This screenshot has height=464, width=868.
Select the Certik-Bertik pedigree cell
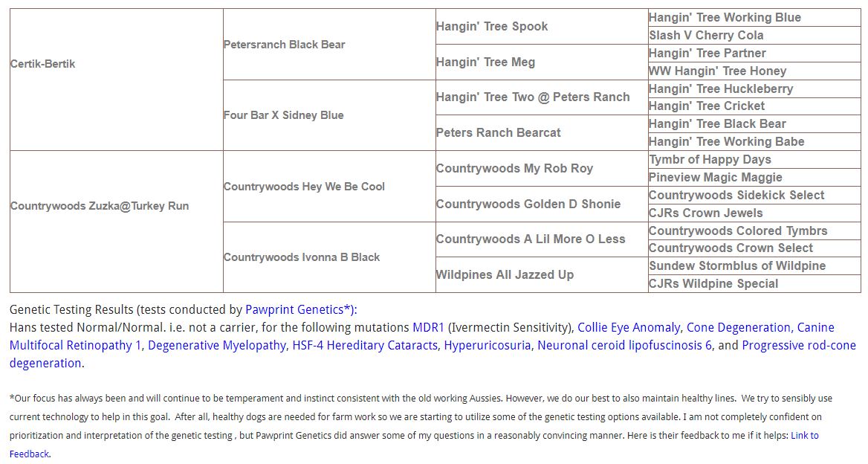[43, 64]
